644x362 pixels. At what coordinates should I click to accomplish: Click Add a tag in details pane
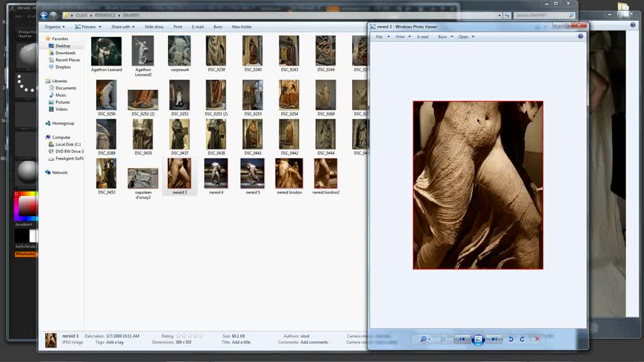coord(114,343)
